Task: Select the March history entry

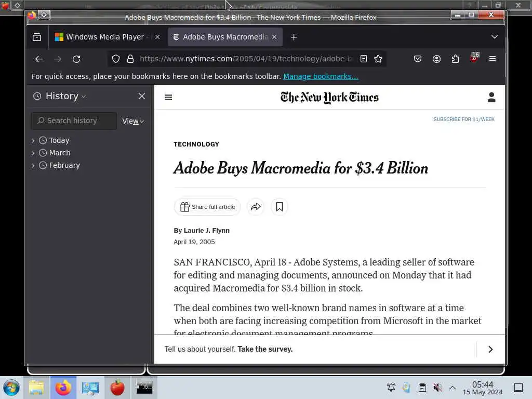Action: coord(60,153)
